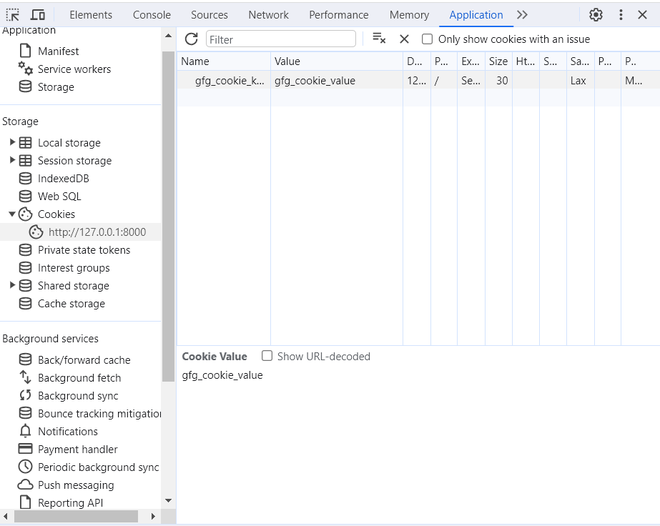Click the Notifications bell icon
The width and height of the screenshot is (660, 526).
point(25,431)
